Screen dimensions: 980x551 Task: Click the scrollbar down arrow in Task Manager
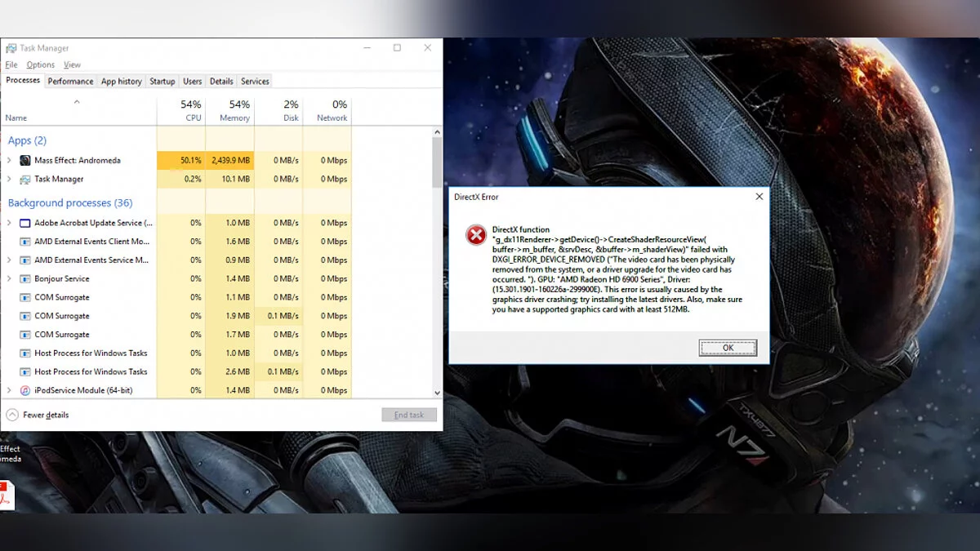click(437, 393)
